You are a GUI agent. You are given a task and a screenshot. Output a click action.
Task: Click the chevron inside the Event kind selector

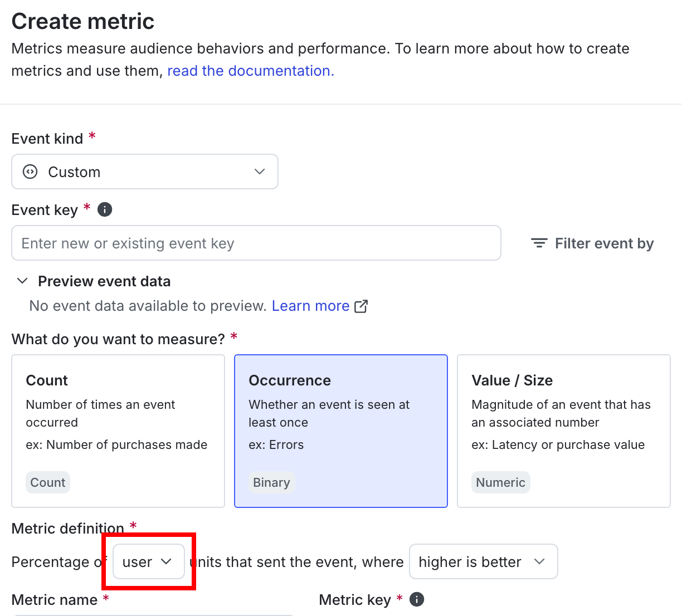pos(259,172)
